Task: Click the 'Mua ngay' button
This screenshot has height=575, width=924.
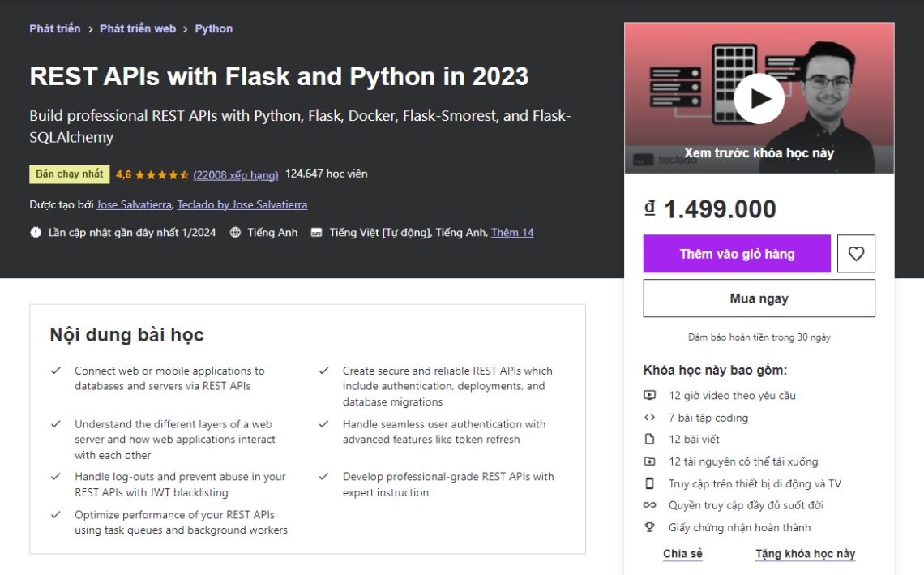Action: coord(759,298)
